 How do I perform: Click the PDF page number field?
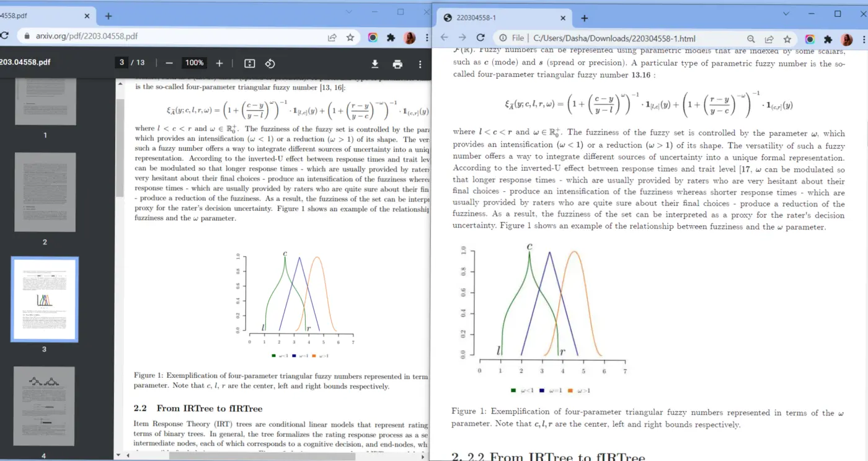[122, 63]
